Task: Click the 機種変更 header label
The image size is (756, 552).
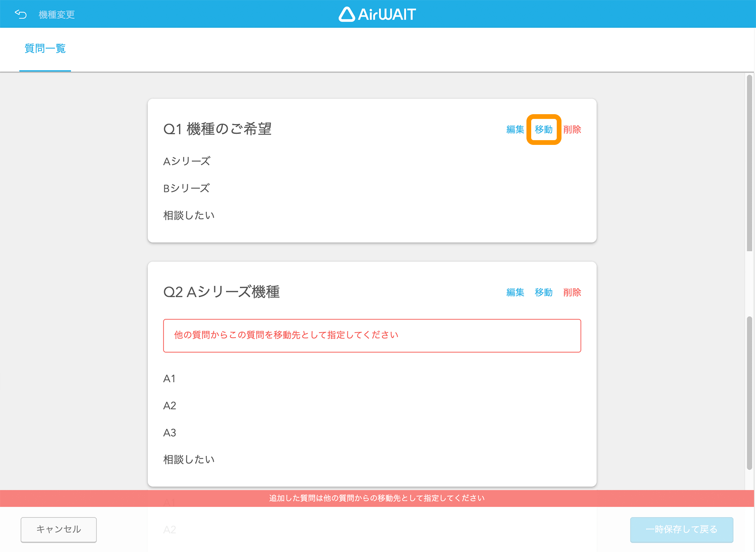Action: [x=57, y=15]
